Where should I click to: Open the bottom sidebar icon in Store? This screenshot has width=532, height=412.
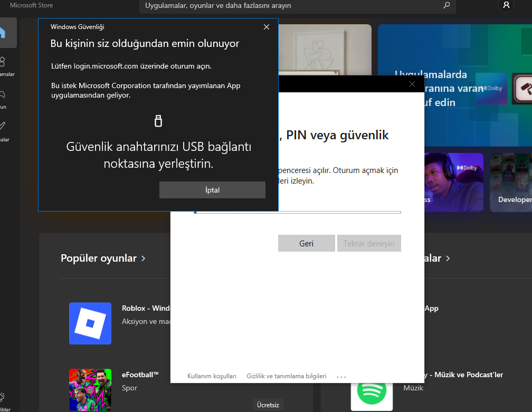click(x=3, y=401)
